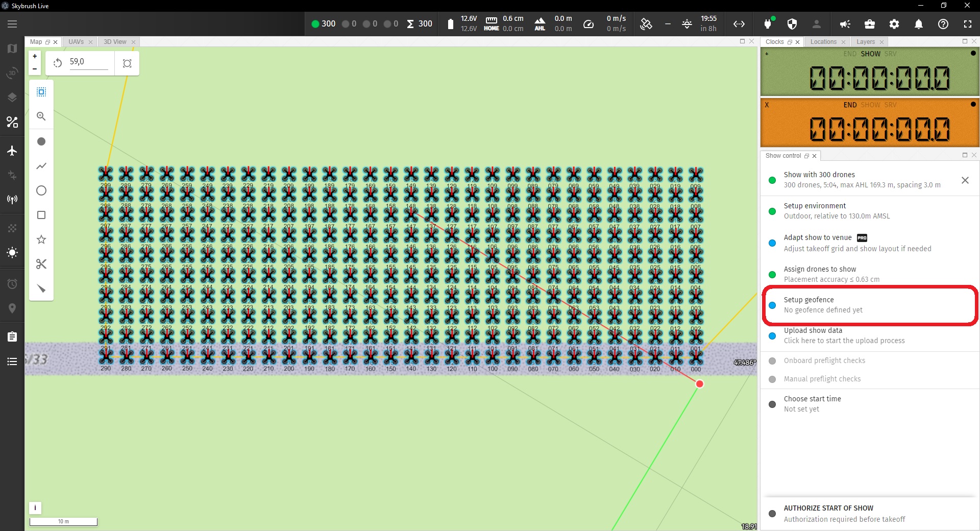Open the RTK antenna panel from sidebar
This screenshot has height=531, width=980.
[x=12, y=199]
